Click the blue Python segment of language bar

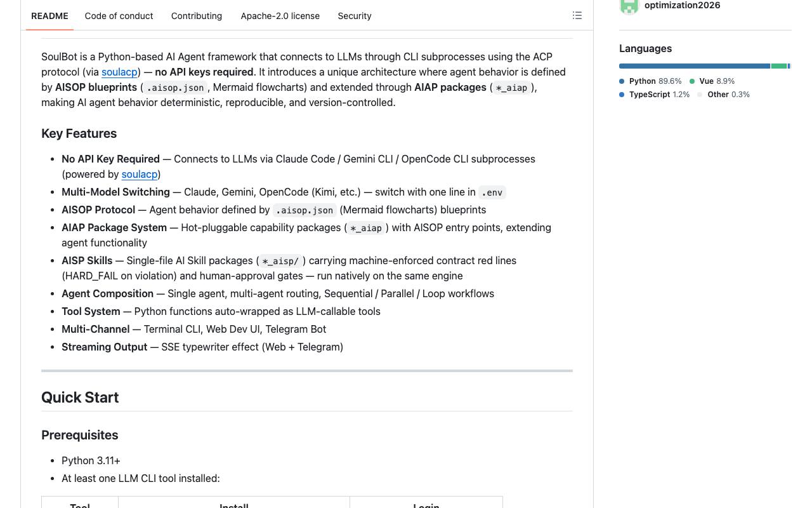tap(695, 66)
